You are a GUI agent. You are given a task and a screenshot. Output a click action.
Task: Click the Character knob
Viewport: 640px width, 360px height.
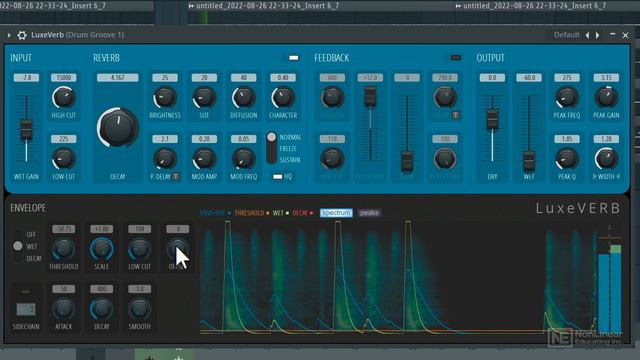(283, 98)
